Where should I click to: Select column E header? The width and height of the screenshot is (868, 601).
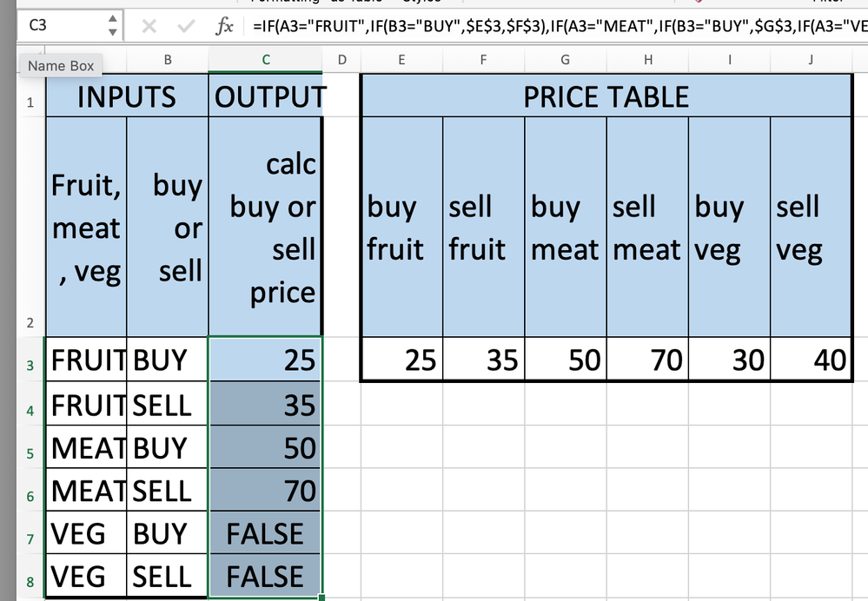tap(401, 59)
